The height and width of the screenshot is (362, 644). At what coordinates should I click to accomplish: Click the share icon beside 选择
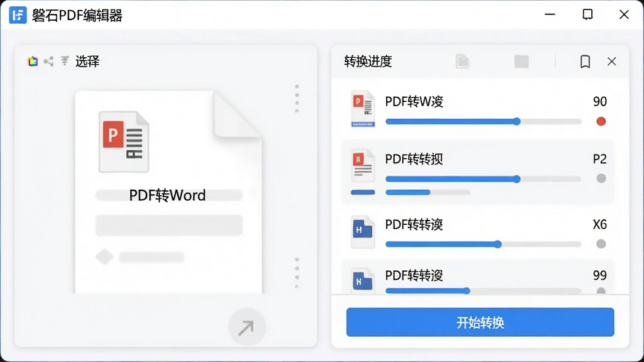click(49, 62)
